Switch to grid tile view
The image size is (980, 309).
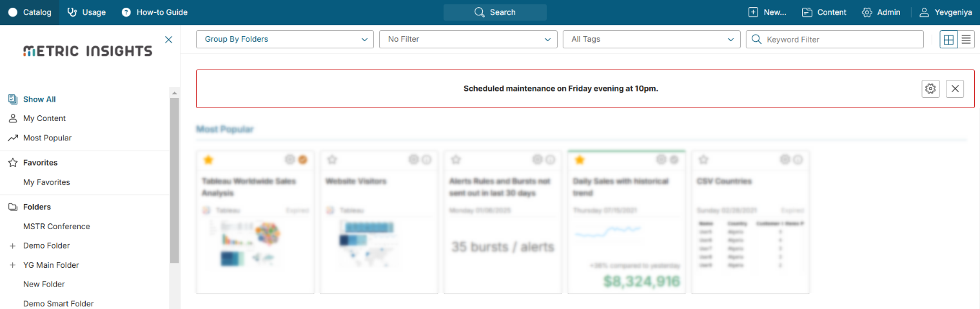[x=948, y=39]
